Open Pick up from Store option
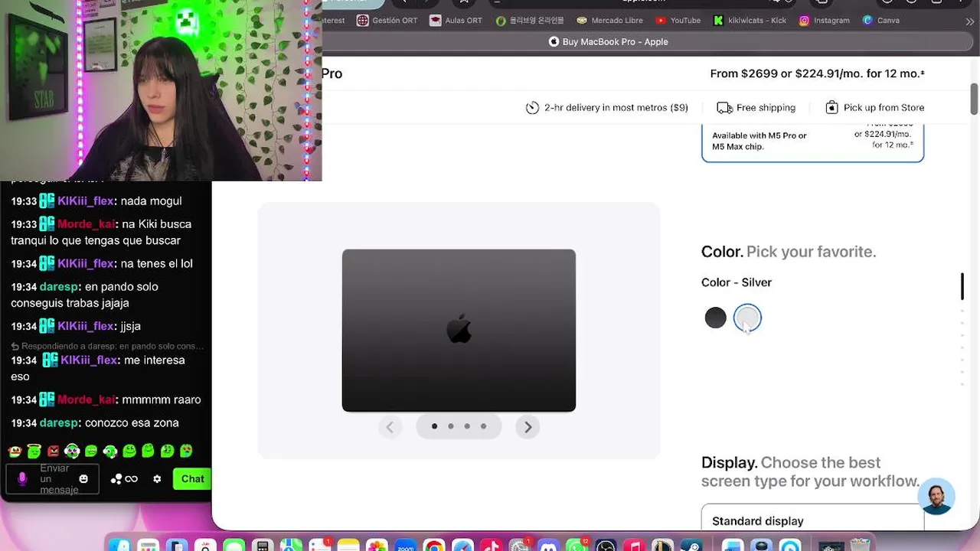This screenshot has width=980, height=551. (875, 108)
